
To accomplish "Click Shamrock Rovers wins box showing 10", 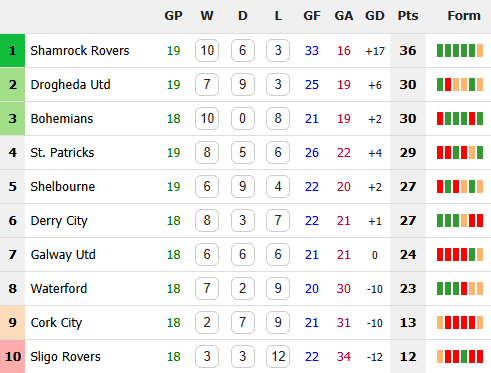I will [x=207, y=51].
